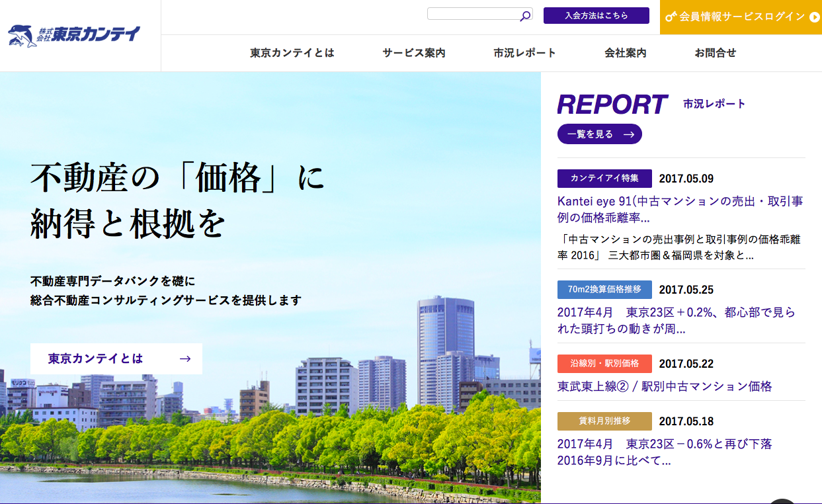The width and height of the screenshot is (822, 504).
Task: Click inside the search text field
Action: point(473,14)
